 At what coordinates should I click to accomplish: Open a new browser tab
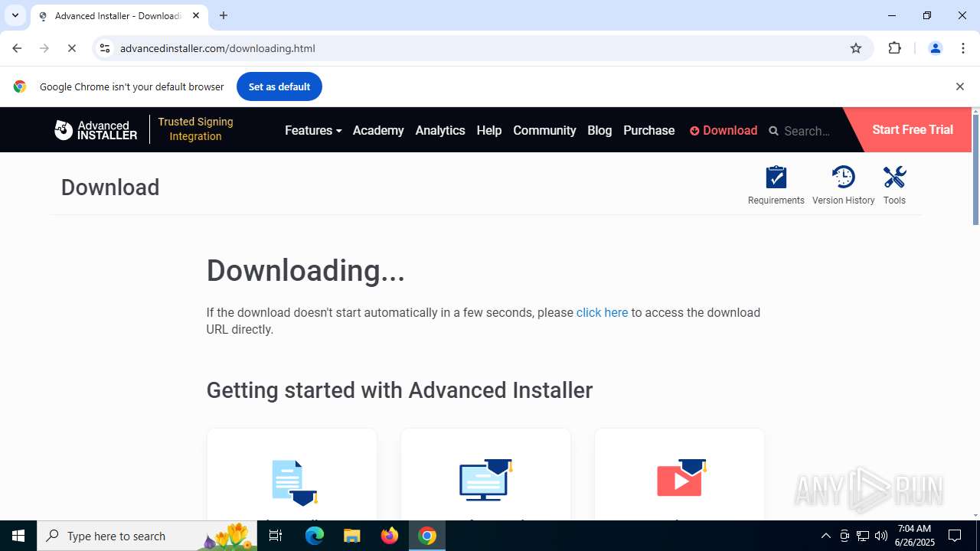click(224, 15)
